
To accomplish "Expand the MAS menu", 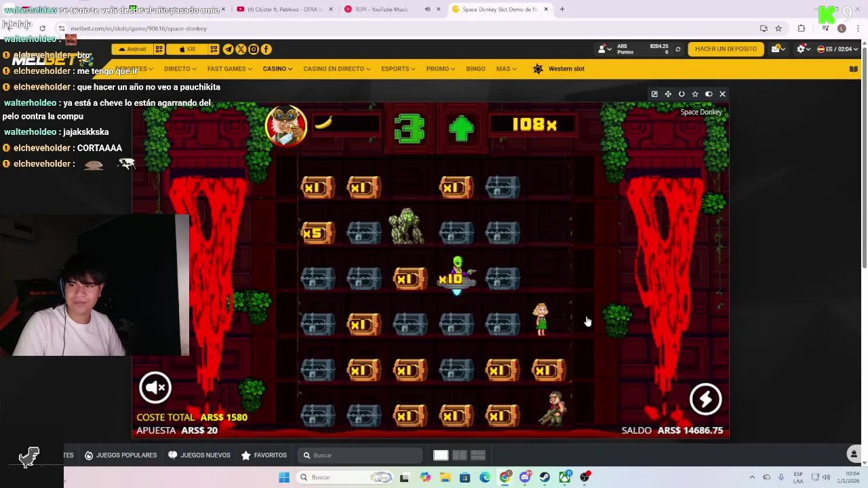I will (506, 68).
